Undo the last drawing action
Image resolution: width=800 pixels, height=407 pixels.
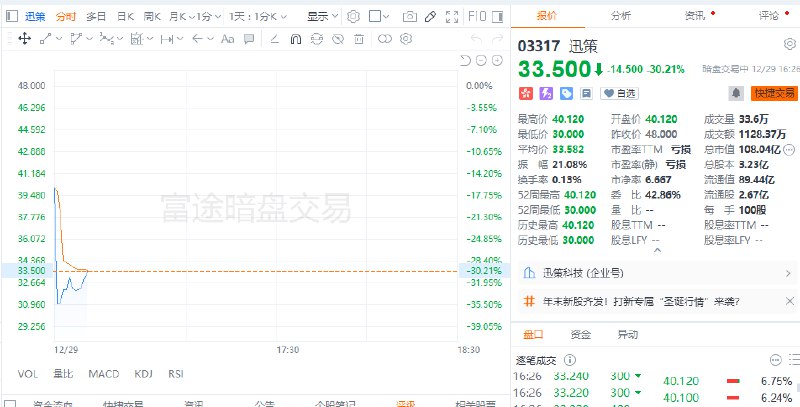point(476,39)
